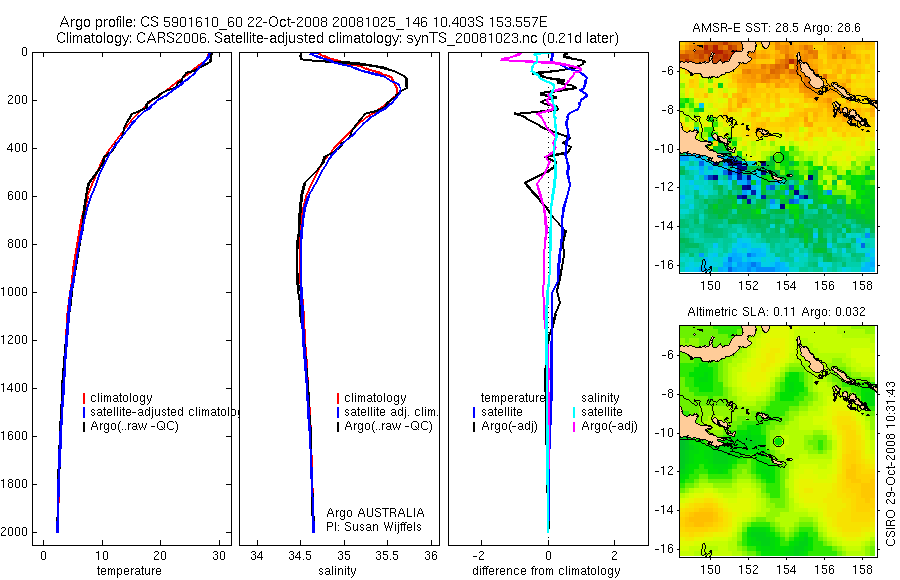The width and height of the screenshot is (900, 580).
Task: Click the AMSR-E SST map image
Action: pyautogui.click(x=778, y=156)
